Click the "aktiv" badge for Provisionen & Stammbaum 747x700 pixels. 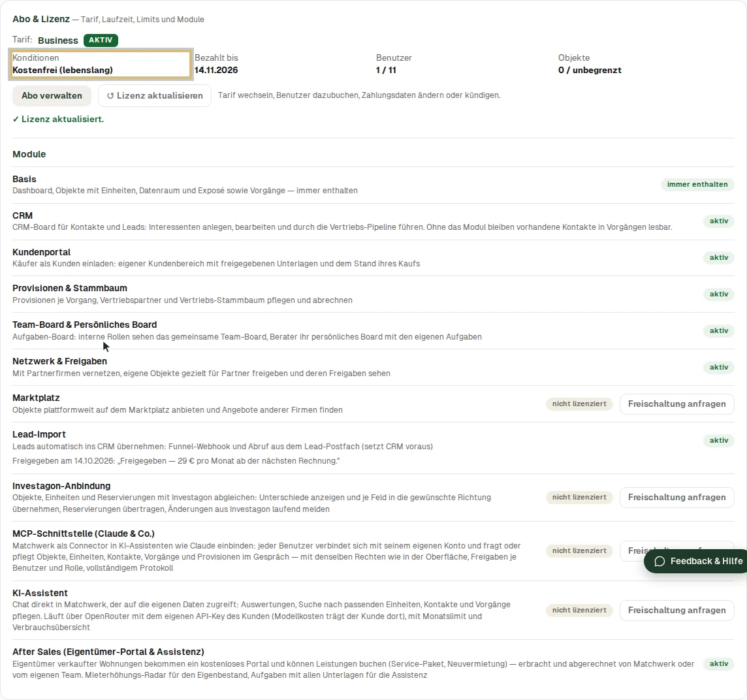(718, 294)
